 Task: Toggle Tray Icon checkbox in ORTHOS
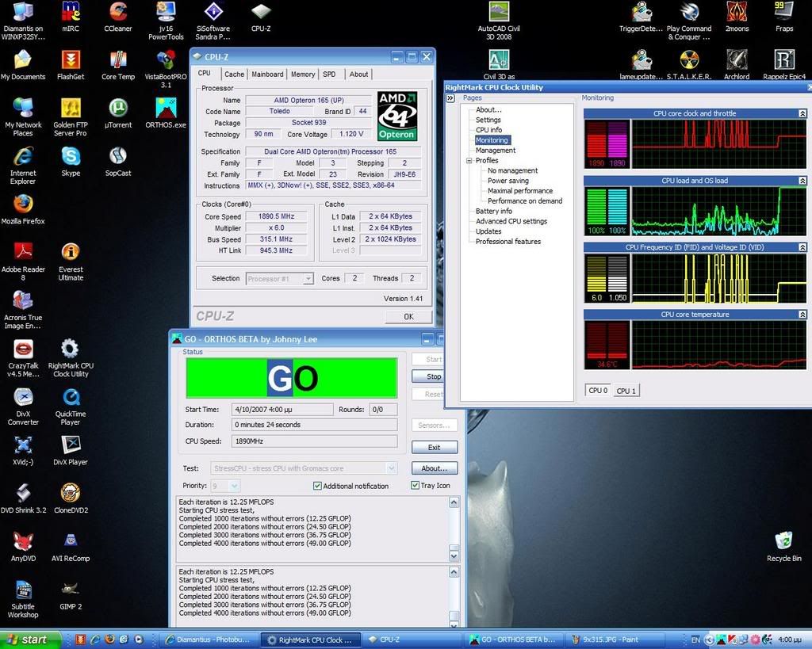click(x=415, y=486)
